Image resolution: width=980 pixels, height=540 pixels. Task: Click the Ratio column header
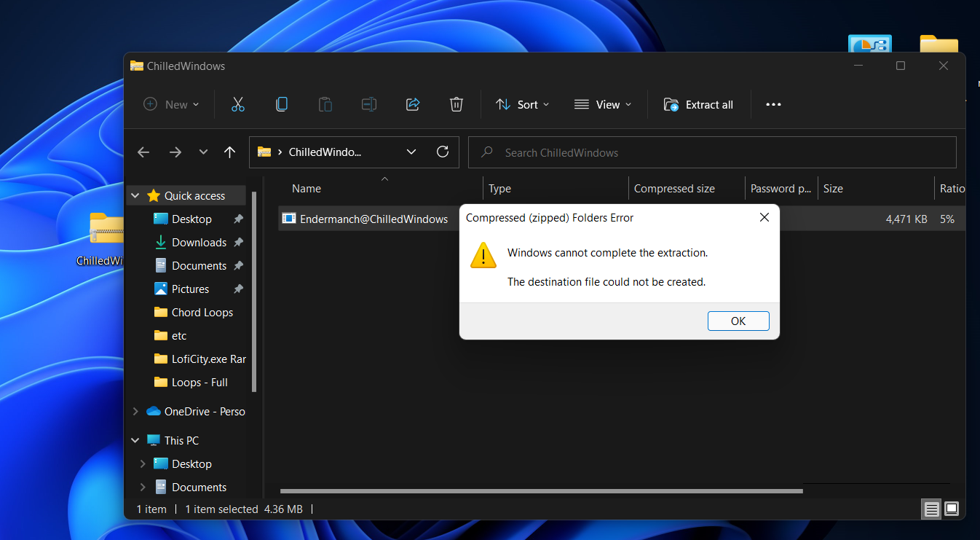[952, 189]
